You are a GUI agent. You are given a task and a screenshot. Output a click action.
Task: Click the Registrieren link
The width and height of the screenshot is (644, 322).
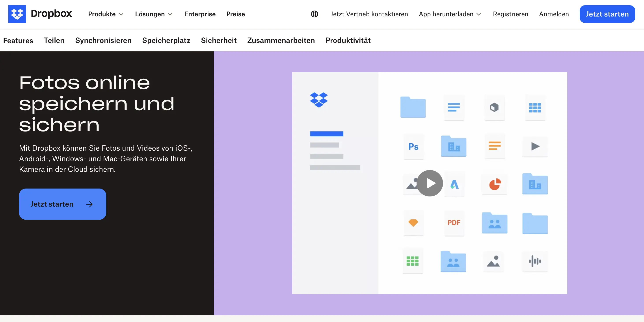(x=510, y=14)
